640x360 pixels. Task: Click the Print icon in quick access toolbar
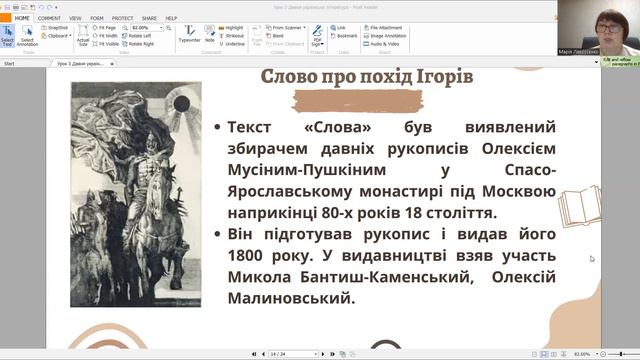pyautogui.click(x=16, y=7)
